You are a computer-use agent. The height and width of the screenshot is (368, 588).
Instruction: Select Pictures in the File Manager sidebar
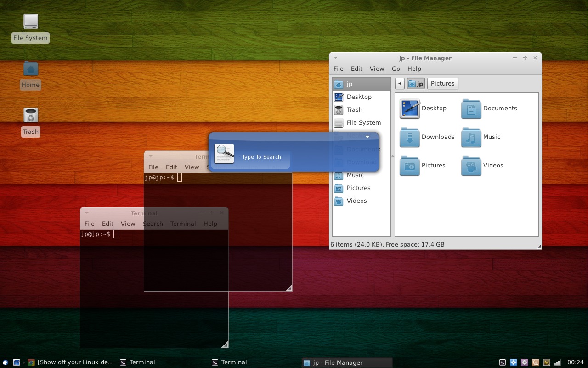click(362, 188)
